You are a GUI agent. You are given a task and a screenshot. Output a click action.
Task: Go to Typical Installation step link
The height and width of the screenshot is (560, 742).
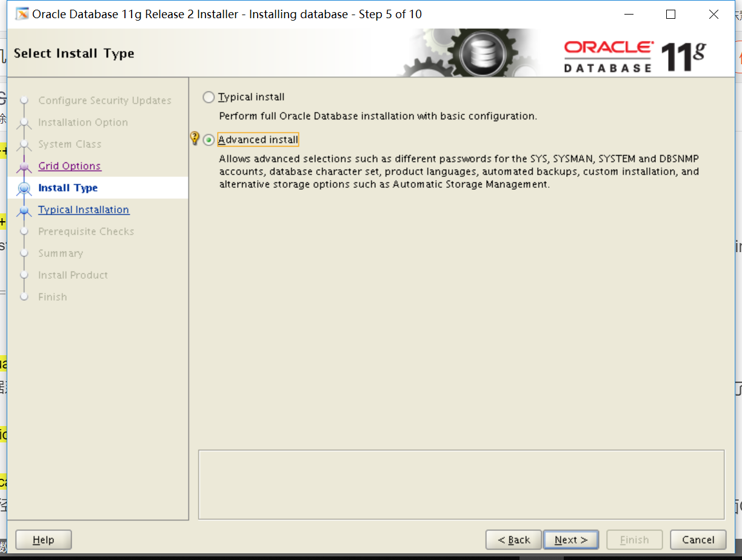pyautogui.click(x=84, y=210)
